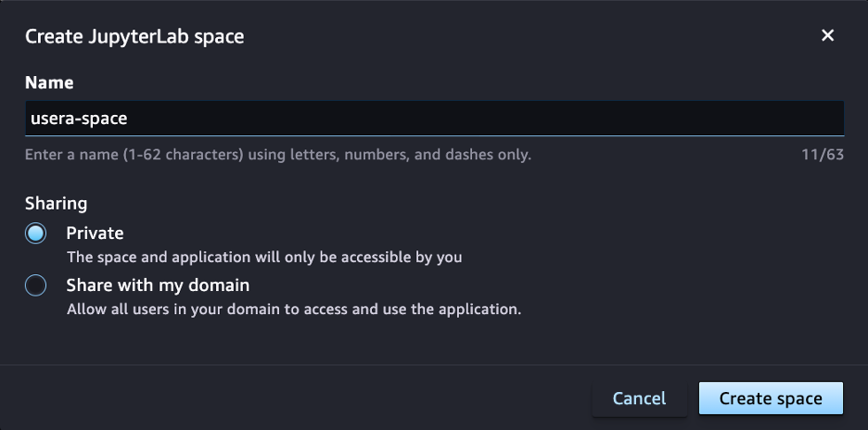This screenshot has height=430, width=868.
Task: Click the "Share with my domain" label
Action: pyautogui.click(x=158, y=285)
